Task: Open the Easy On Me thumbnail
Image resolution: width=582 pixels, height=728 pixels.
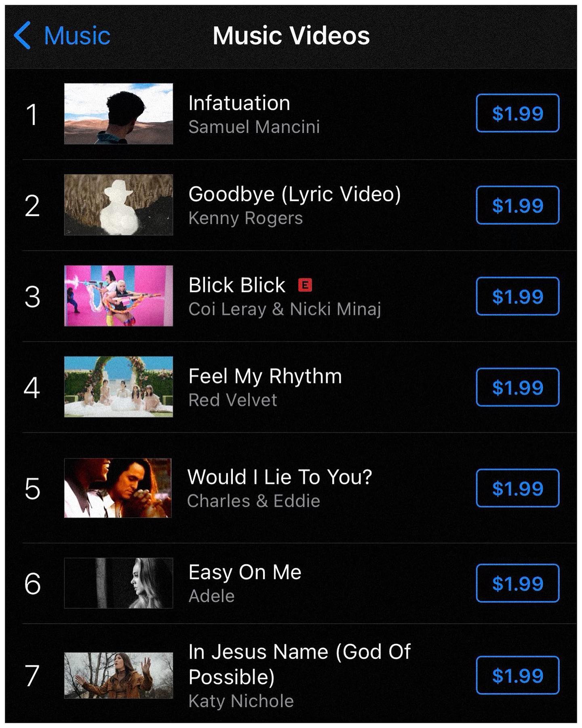Action: tap(118, 583)
